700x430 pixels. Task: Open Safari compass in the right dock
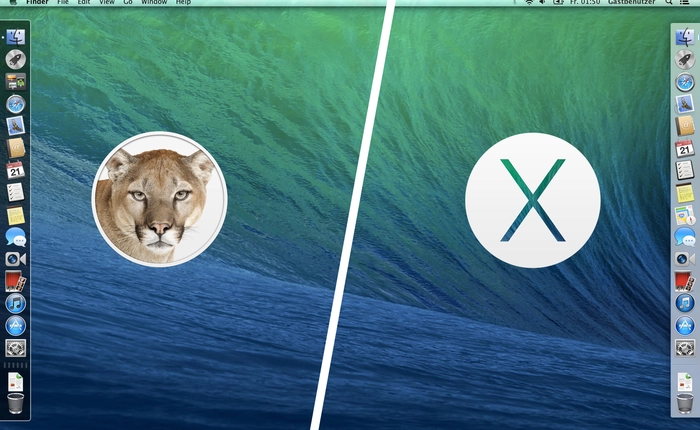[685, 83]
